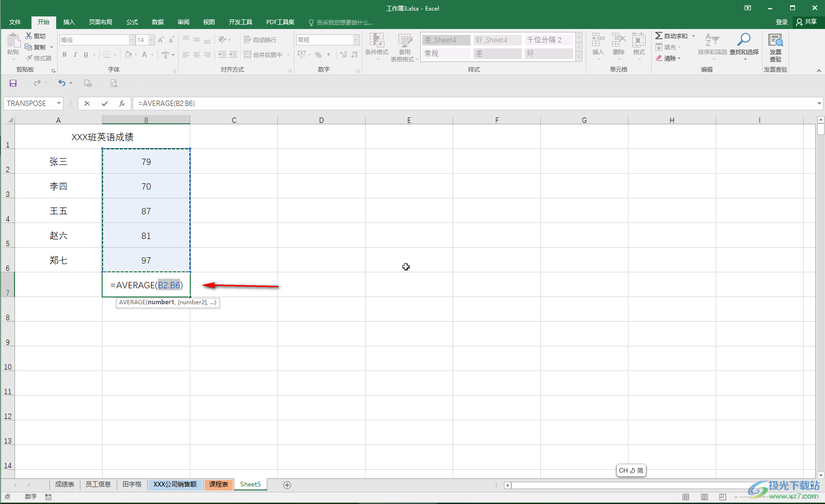Click the decrease decimal icon
This screenshot has height=504, width=825.
[x=354, y=55]
